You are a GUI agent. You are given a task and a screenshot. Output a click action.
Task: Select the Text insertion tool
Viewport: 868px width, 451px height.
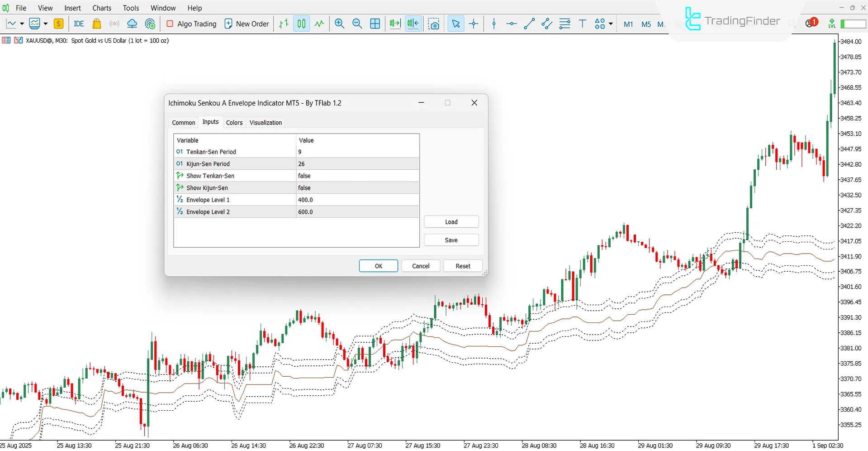tap(582, 24)
